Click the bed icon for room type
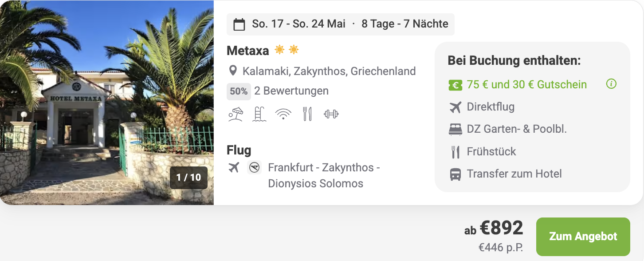This screenshot has width=644, height=261. 455,129
